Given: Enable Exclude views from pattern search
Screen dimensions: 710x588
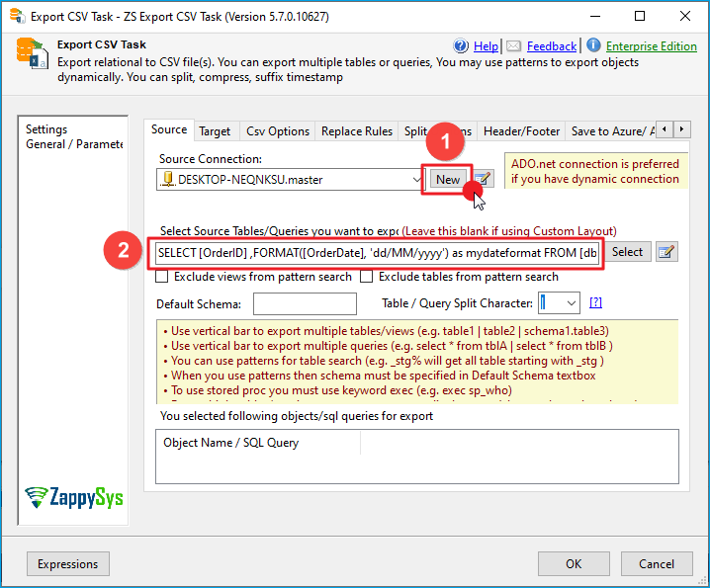Looking at the screenshot, I should [x=163, y=277].
